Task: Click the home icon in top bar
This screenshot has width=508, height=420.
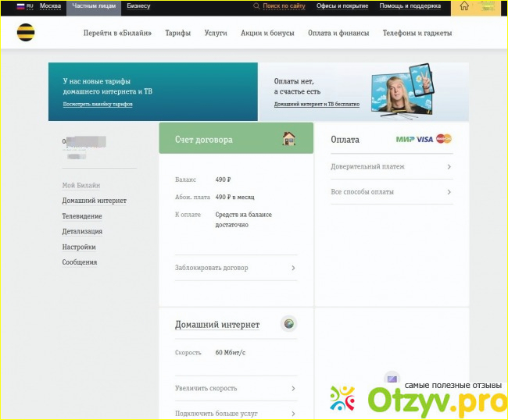Action: coord(464,6)
